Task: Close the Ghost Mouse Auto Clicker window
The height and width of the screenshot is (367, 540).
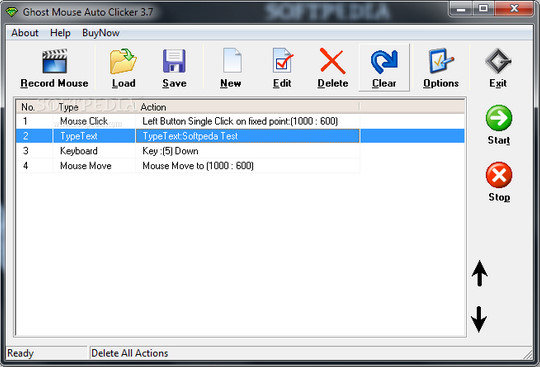Action: coord(515,9)
